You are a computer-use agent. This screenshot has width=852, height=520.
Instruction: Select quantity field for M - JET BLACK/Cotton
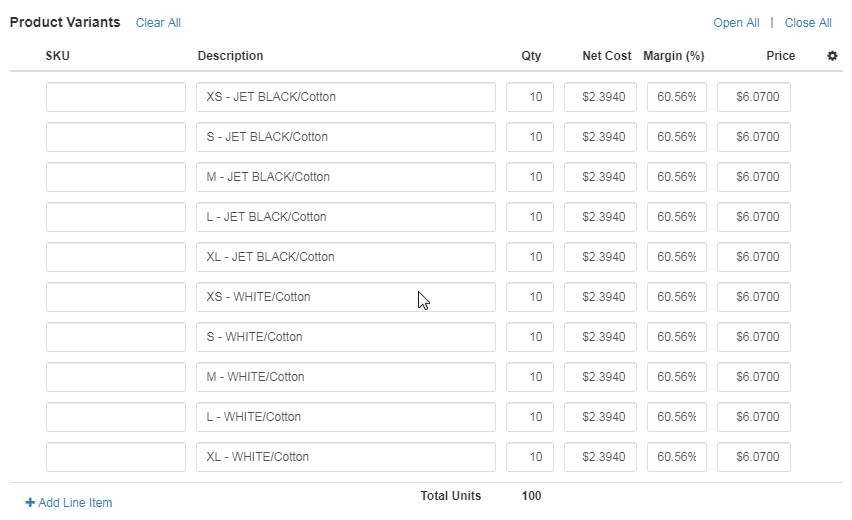pyautogui.click(x=530, y=177)
